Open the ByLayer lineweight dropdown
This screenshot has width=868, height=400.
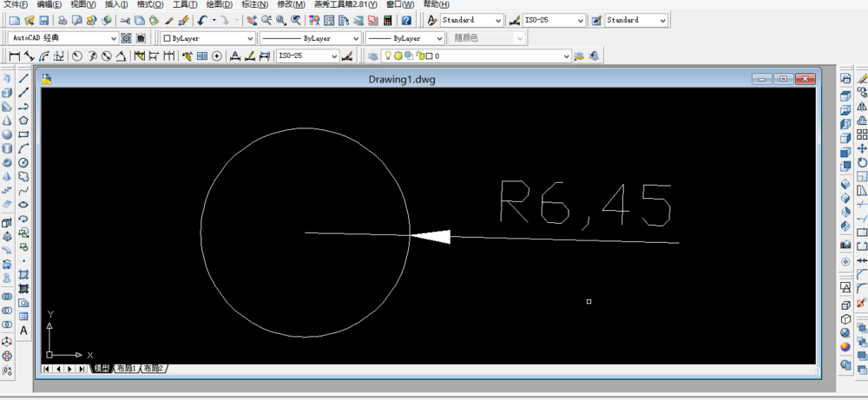click(x=404, y=38)
